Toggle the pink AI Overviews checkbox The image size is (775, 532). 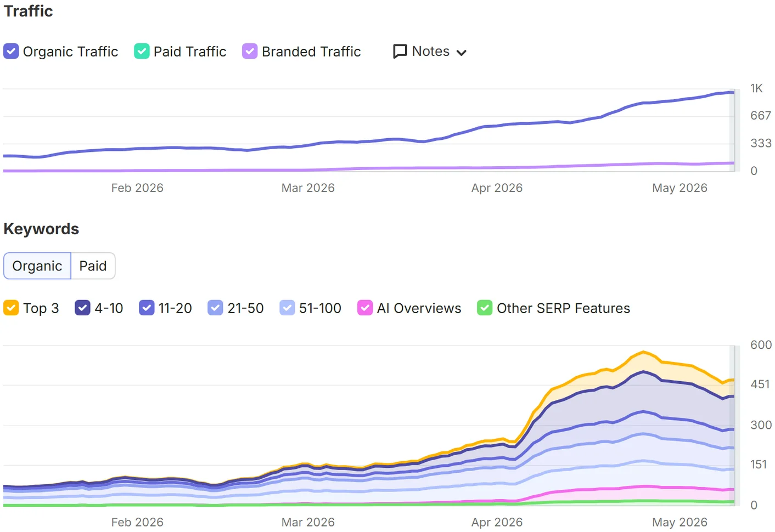pos(365,308)
